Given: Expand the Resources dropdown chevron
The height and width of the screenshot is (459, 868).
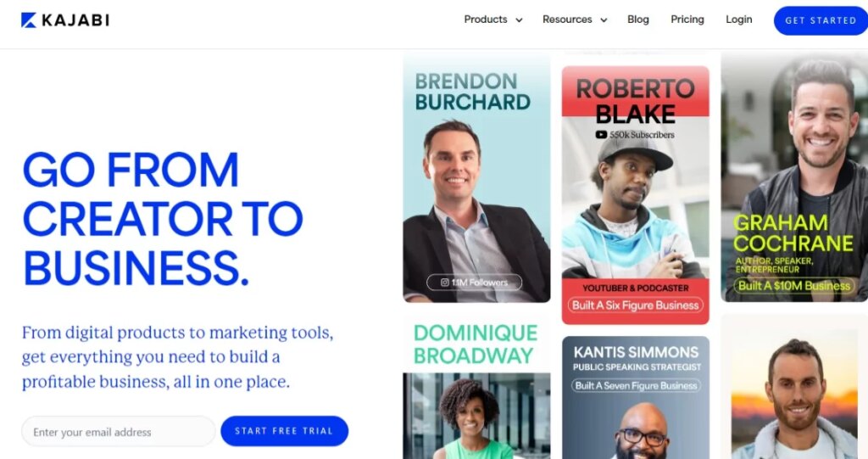Looking at the screenshot, I should coord(604,20).
